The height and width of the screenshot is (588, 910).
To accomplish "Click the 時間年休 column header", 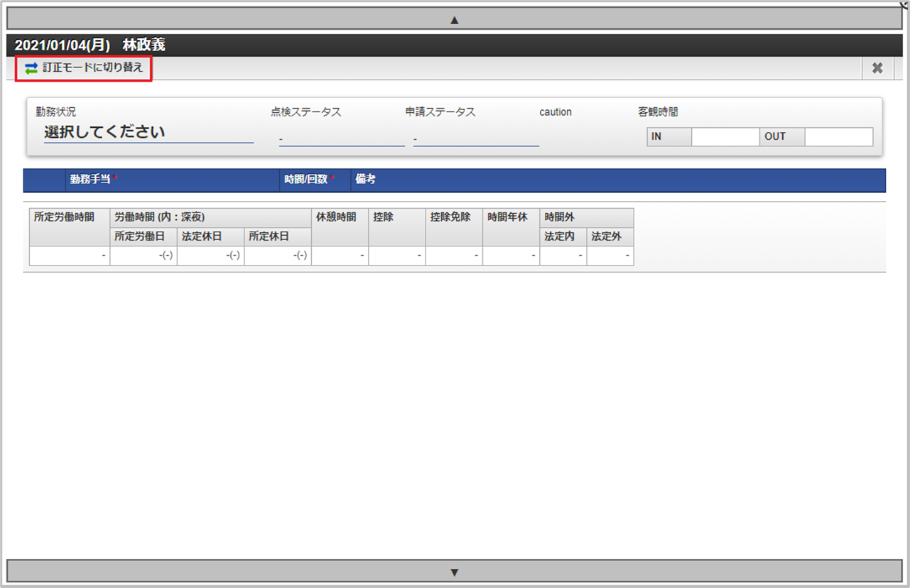I will (510, 217).
